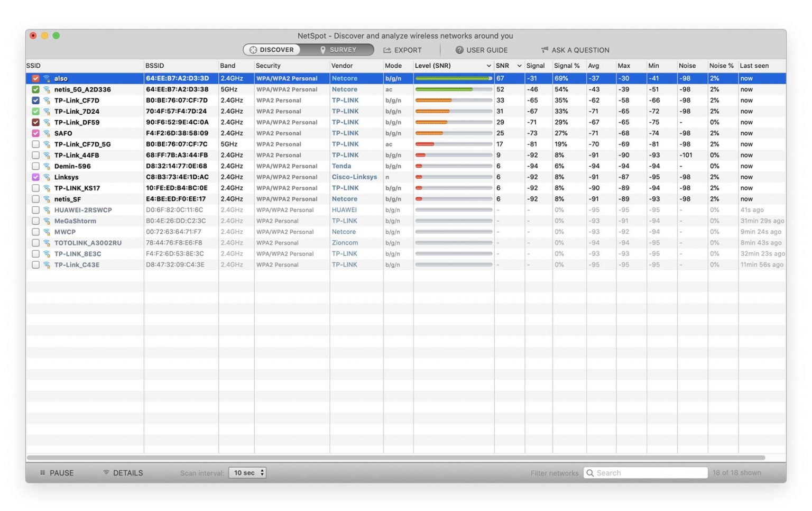Click the grayed Wi-Fi icon beside HUAWEI-2RSWCP

46,210
